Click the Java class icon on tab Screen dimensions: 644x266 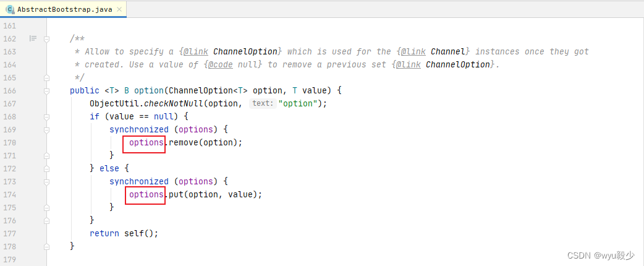coord(11,9)
